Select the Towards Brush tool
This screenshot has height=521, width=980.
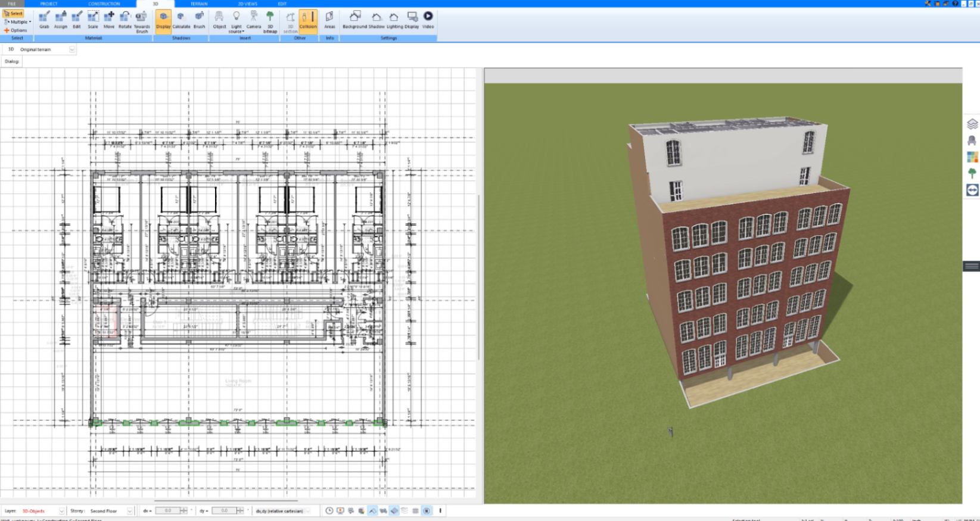pos(142,21)
